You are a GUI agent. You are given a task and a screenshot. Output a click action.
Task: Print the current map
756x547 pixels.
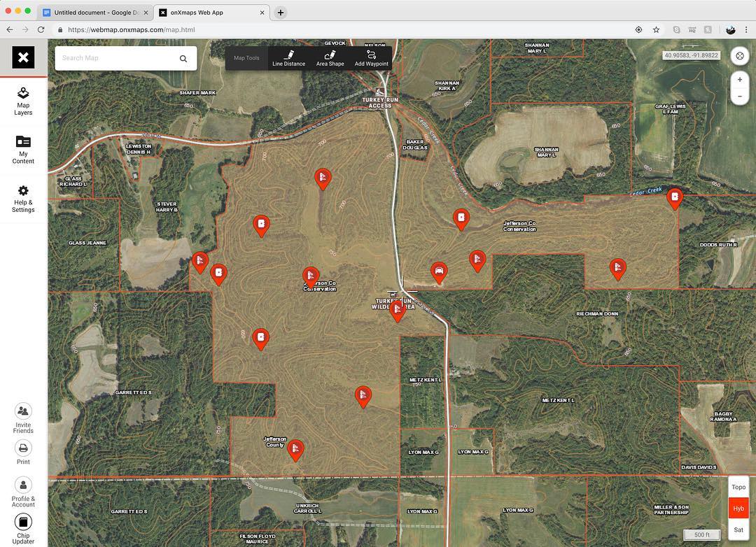tap(23, 452)
